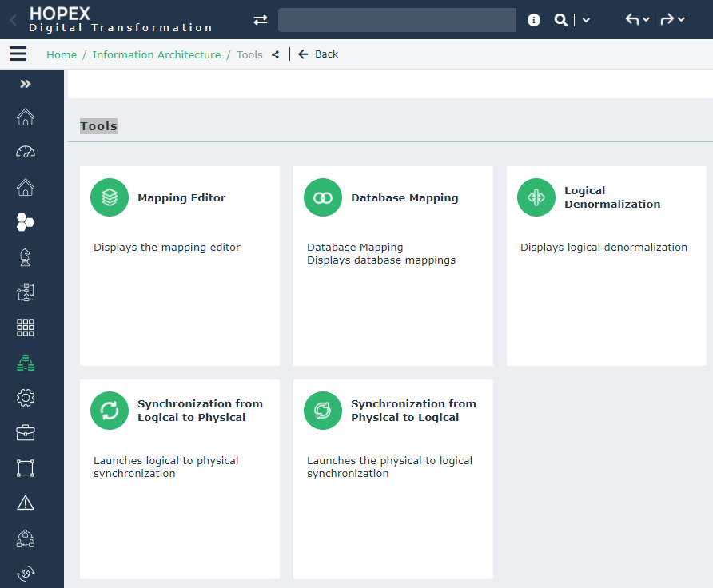This screenshot has height=588, width=713.
Task: Click the Back button
Action: point(318,54)
